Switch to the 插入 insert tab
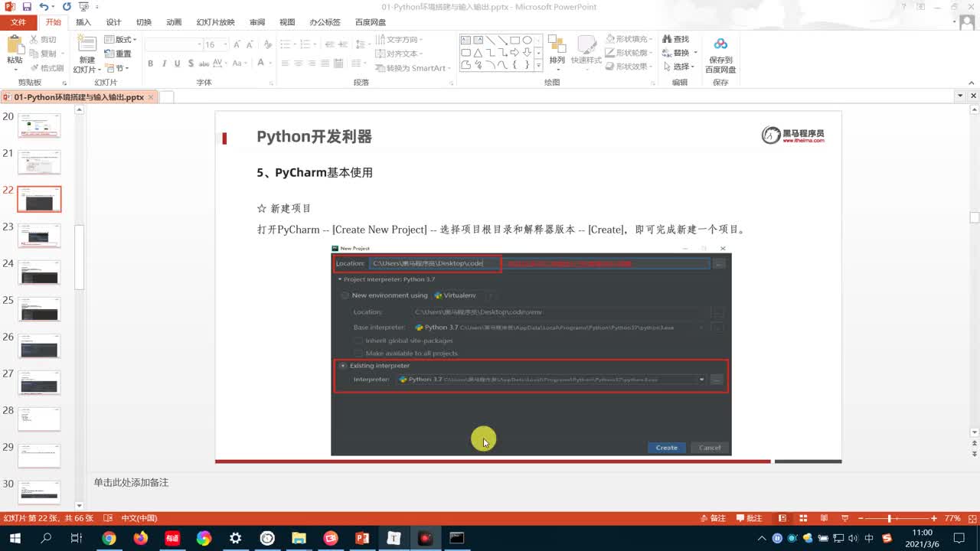The height and width of the screenshot is (551, 980). 83,22
